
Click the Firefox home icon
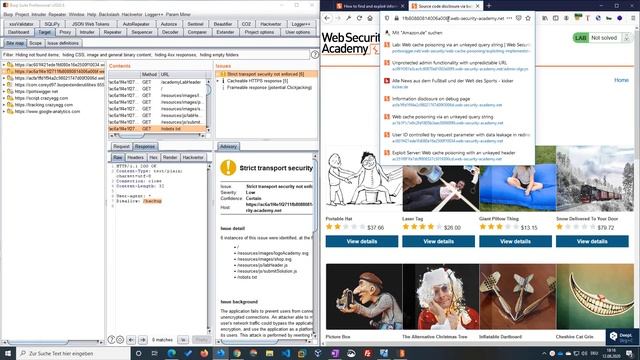click(x=370, y=18)
